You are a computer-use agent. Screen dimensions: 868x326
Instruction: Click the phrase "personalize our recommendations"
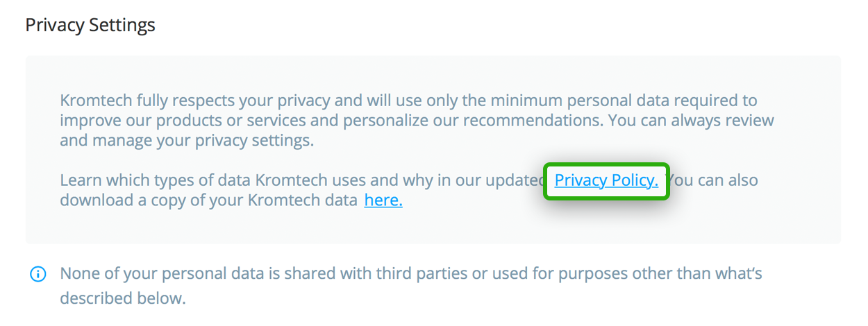(473, 121)
